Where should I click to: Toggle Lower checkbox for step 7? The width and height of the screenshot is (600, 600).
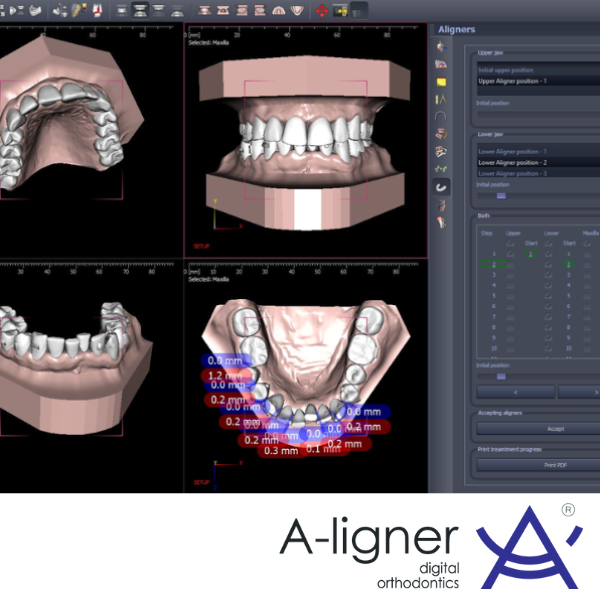click(x=548, y=317)
